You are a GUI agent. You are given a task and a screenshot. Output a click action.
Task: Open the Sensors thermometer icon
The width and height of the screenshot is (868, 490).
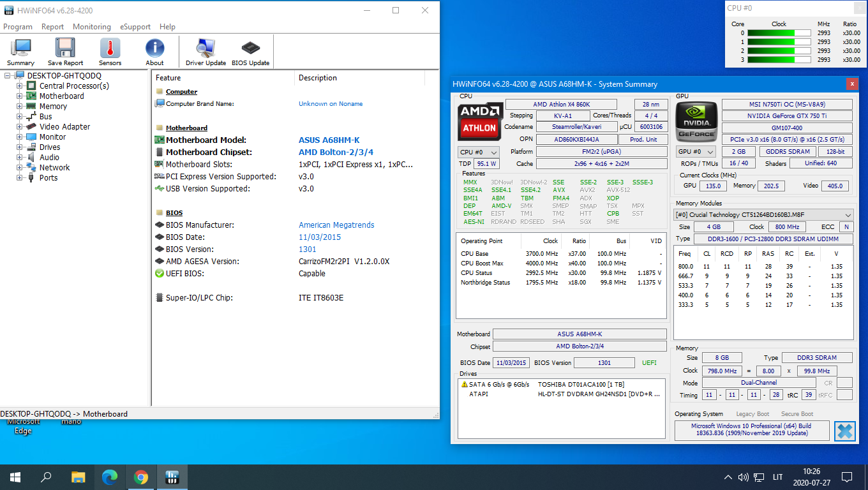pos(110,52)
